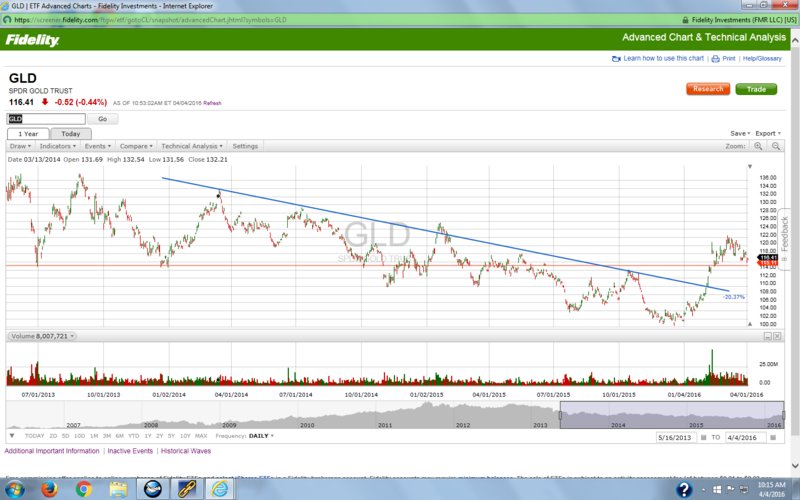Open Learn how to use this chart

pyautogui.click(x=663, y=59)
